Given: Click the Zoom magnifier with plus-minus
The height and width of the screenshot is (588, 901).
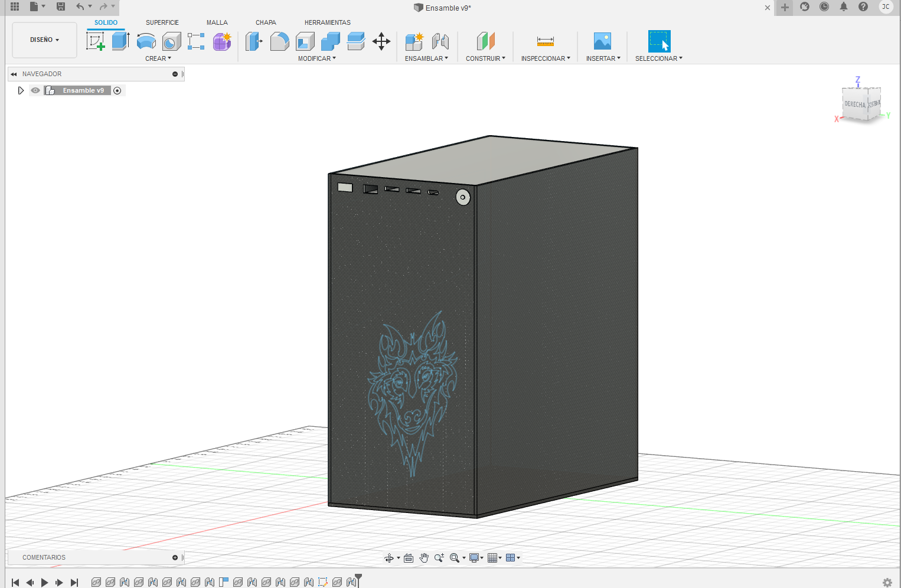Looking at the screenshot, I should (x=439, y=558).
